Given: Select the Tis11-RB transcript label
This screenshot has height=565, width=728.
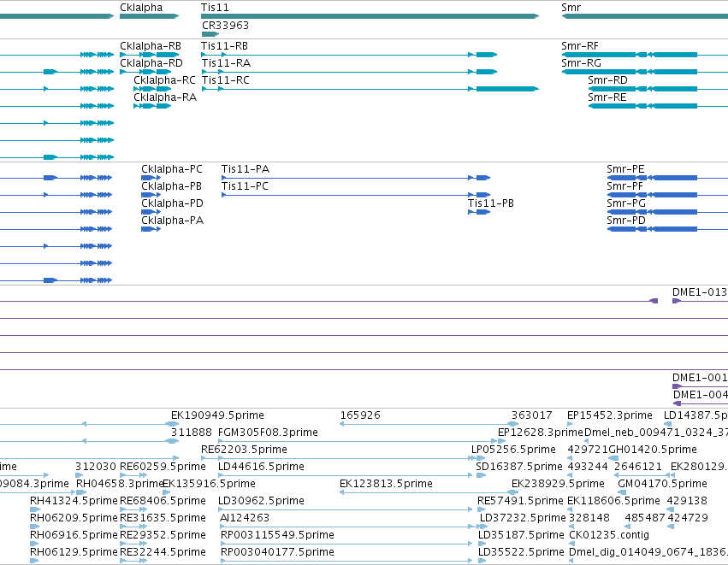Looking at the screenshot, I should (224, 46).
